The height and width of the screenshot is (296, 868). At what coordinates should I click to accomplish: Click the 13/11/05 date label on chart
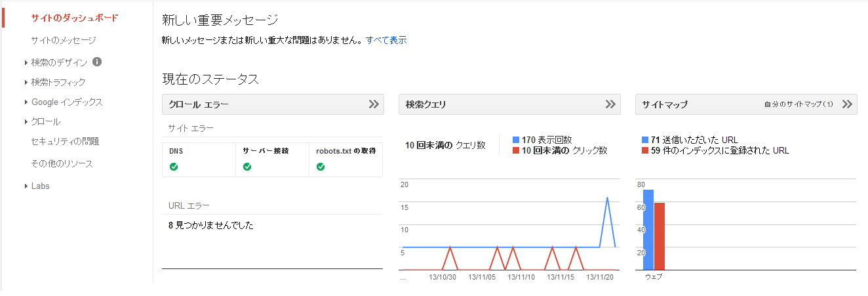coord(482,278)
